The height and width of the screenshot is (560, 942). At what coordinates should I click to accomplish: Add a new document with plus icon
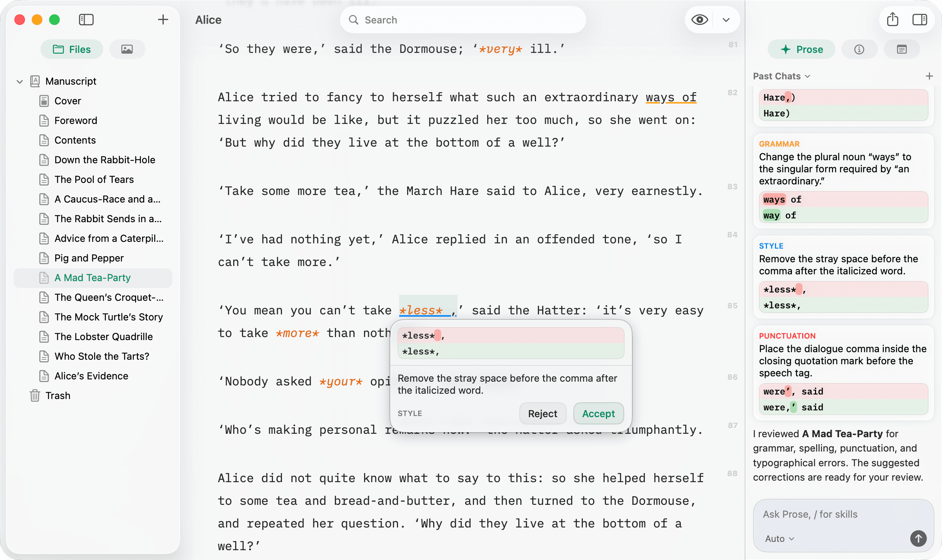(x=163, y=20)
